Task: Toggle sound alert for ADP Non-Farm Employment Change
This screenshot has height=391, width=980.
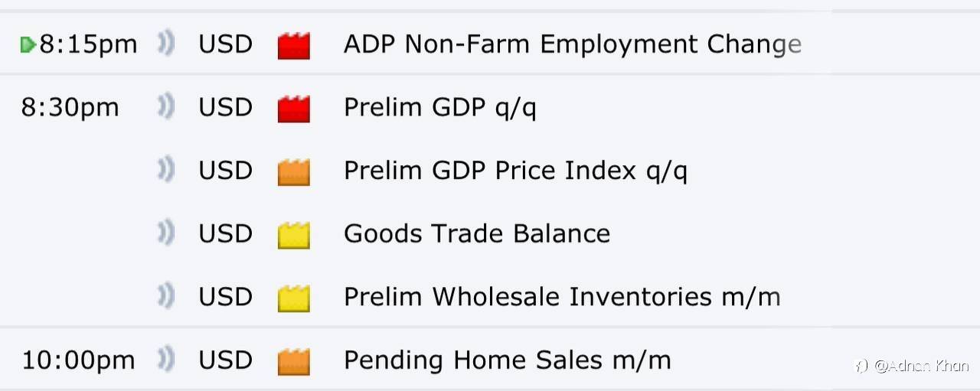Action: 165,44
